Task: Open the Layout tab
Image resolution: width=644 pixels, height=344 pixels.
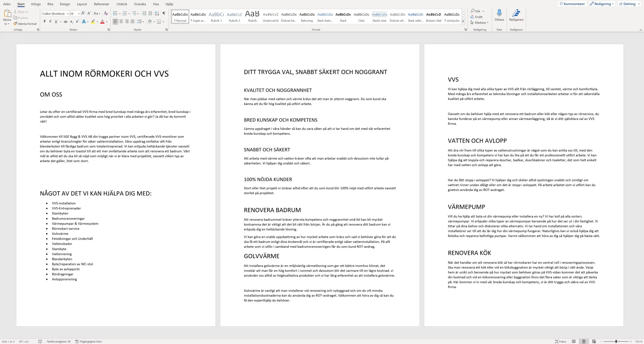Action: [82, 4]
